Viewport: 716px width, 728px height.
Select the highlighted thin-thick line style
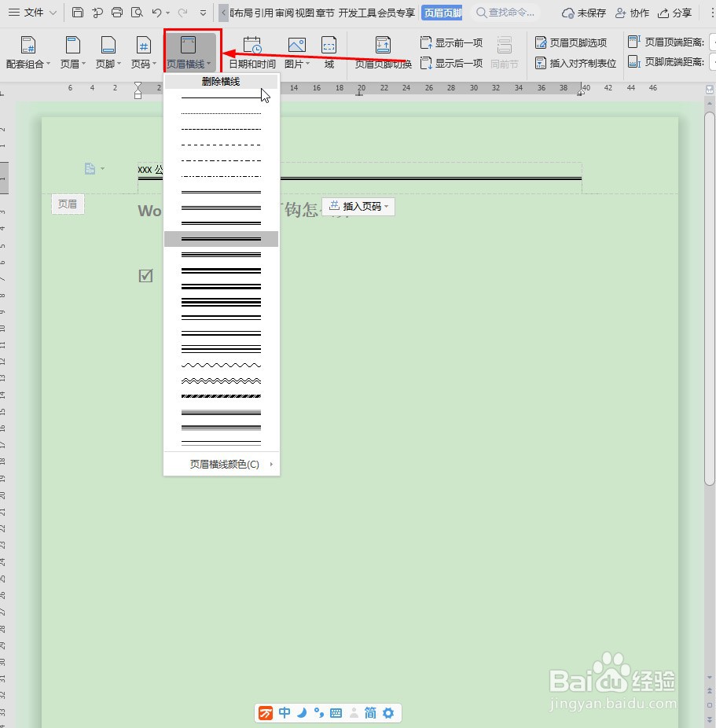(x=221, y=239)
